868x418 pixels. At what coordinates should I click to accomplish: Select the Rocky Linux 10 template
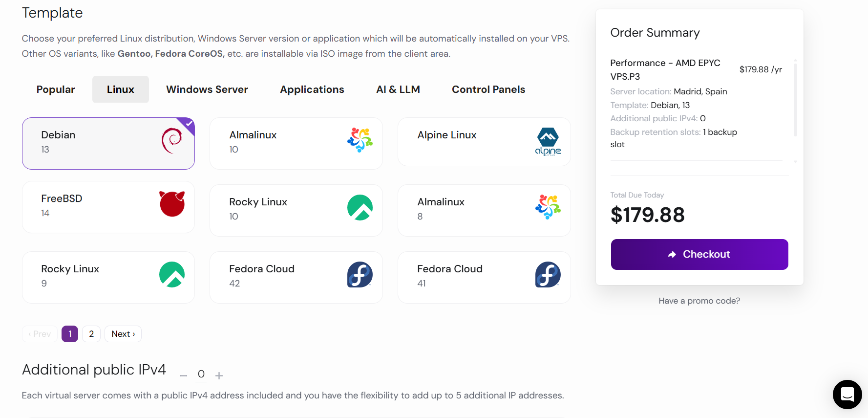click(296, 210)
